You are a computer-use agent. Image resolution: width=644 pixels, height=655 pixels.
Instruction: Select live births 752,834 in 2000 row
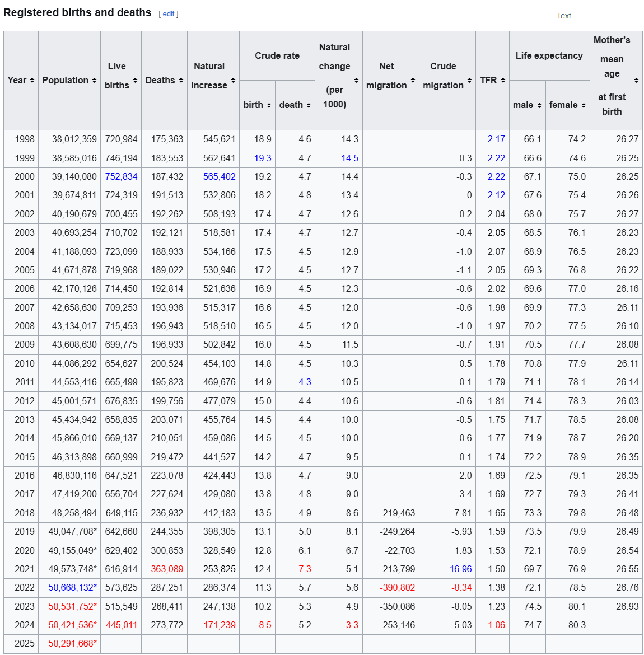(121, 176)
